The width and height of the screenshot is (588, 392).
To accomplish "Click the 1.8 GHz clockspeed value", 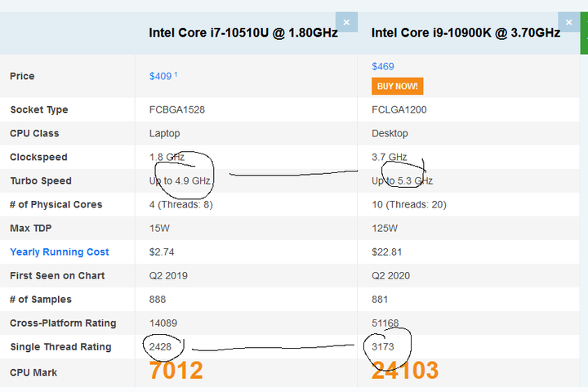I will 167,157.
